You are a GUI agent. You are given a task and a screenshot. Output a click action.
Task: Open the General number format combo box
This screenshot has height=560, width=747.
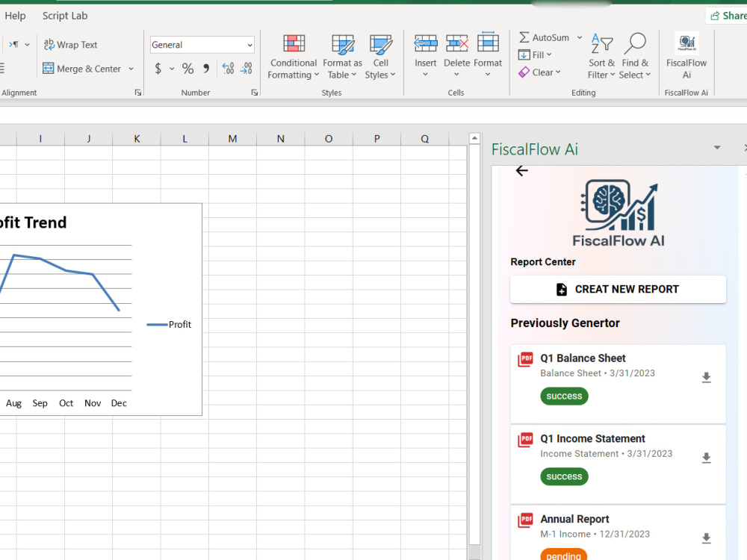pyautogui.click(x=202, y=45)
